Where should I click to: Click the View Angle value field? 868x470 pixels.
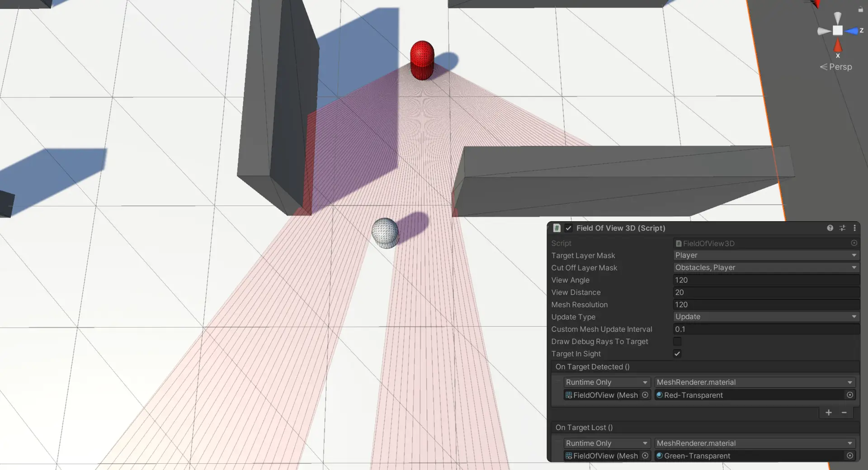click(x=766, y=280)
